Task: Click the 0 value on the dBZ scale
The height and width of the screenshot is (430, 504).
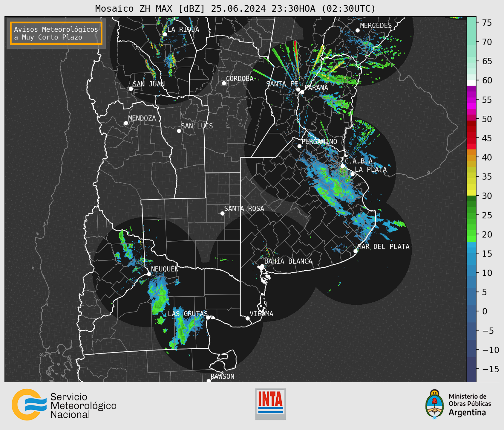Action: point(485,311)
